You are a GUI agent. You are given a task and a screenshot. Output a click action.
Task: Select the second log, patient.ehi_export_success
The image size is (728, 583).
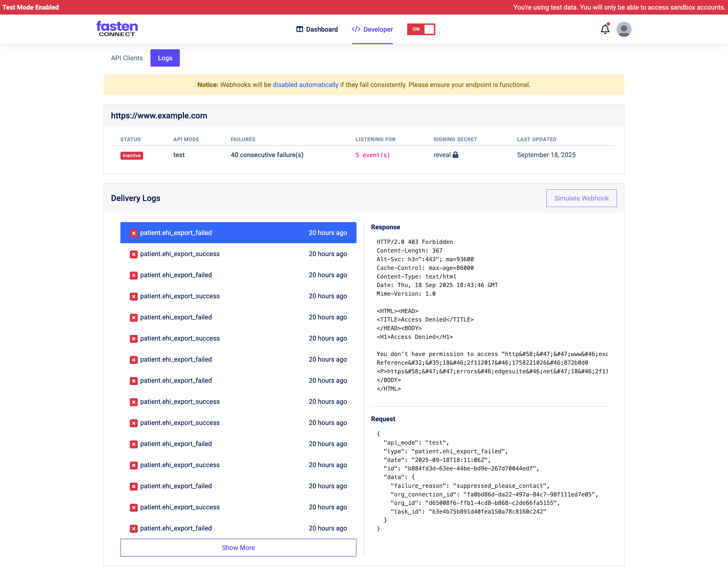coord(180,254)
